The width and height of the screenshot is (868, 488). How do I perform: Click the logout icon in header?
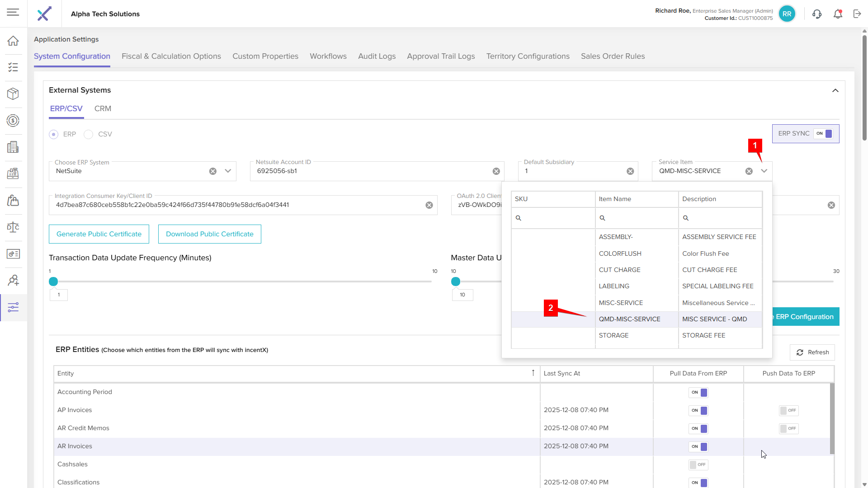(857, 14)
